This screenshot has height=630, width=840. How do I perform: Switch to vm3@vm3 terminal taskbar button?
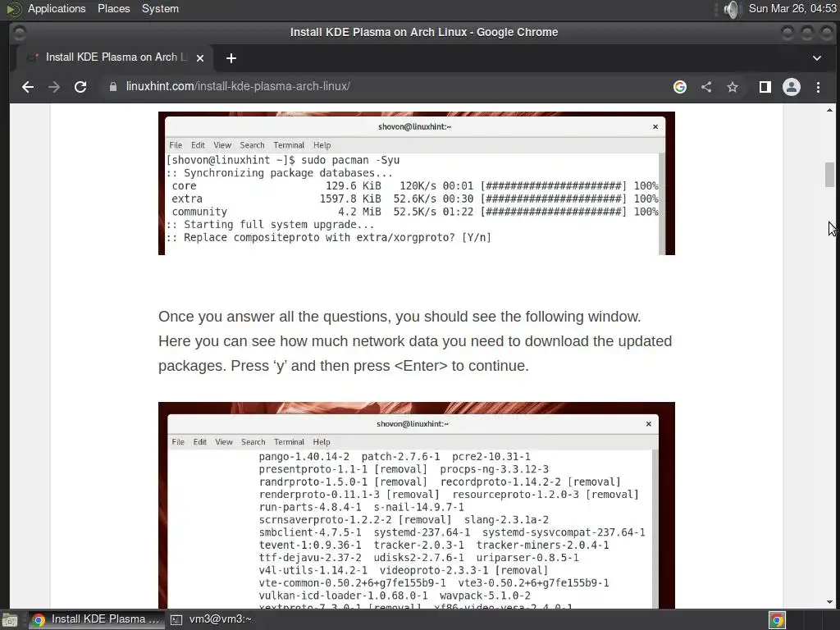point(212,619)
